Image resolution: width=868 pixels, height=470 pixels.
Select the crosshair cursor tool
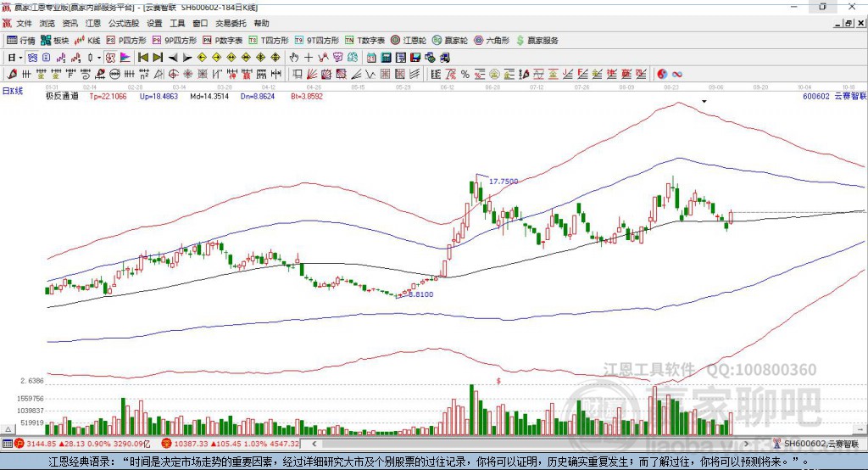point(309,58)
